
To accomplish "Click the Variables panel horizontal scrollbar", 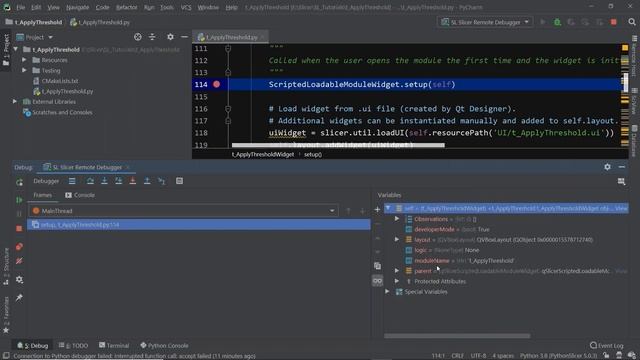I will point(457,336).
